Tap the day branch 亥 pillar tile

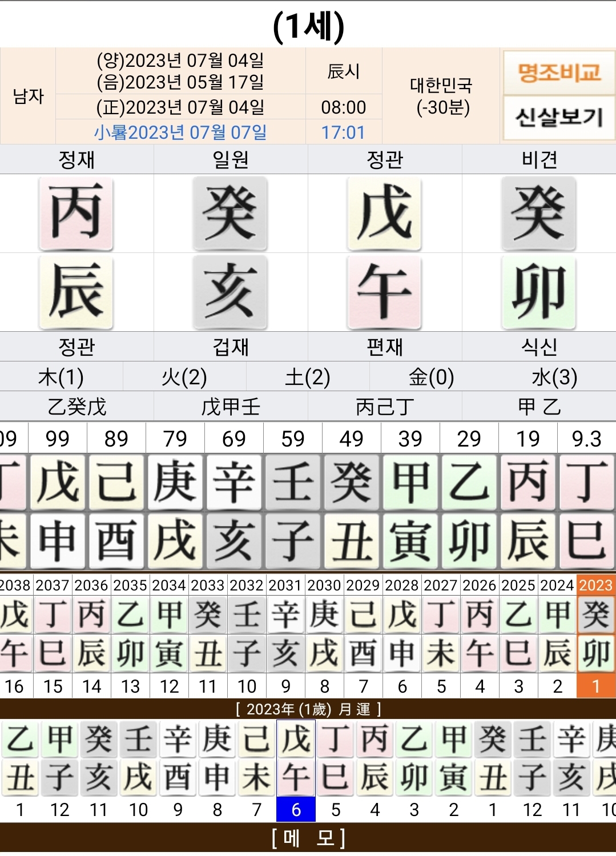pos(230,292)
